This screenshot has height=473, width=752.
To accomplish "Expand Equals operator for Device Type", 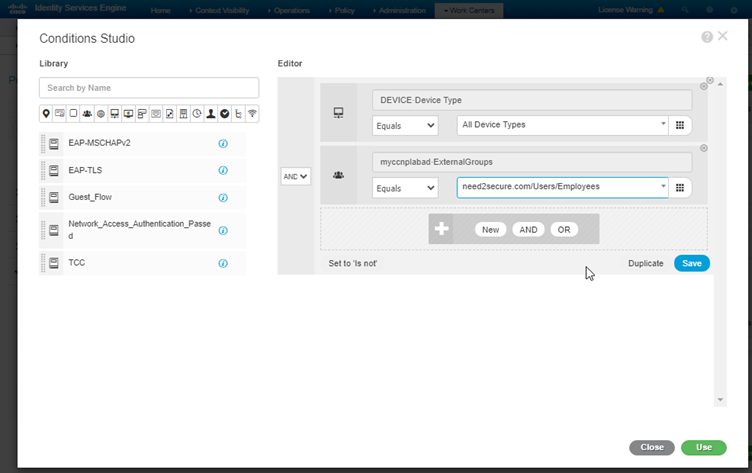I will pos(405,126).
